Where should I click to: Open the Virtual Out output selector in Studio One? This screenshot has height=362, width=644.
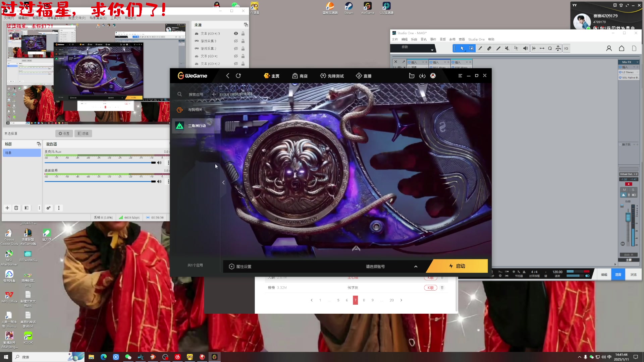[628, 174]
